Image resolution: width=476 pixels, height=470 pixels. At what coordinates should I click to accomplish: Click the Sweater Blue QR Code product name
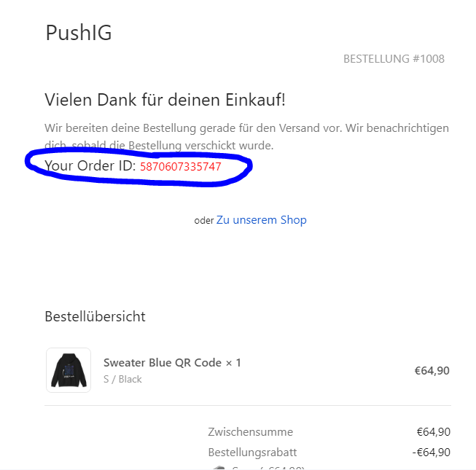(x=163, y=363)
